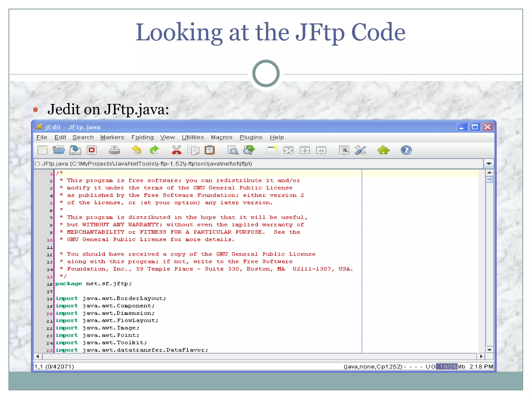This screenshot has height=399, width=532.
Task: Open New View window icon
Action: 272,150
